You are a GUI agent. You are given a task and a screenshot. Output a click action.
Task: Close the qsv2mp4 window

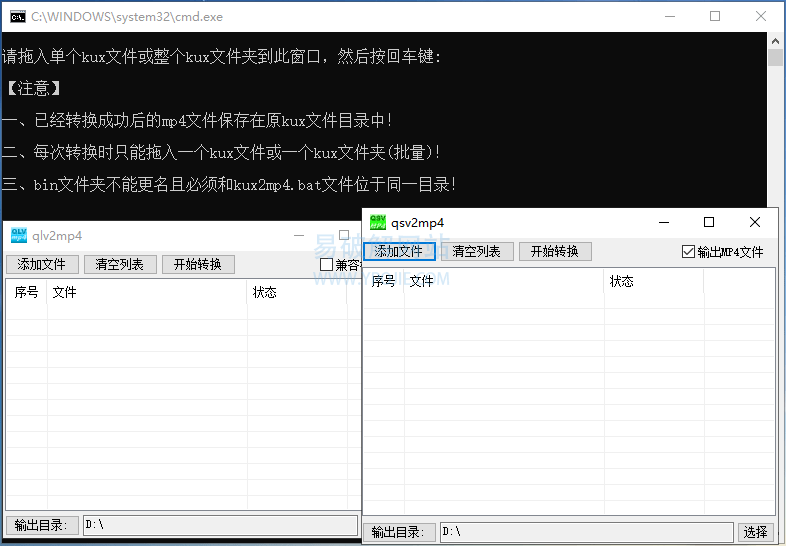[x=755, y=222]
